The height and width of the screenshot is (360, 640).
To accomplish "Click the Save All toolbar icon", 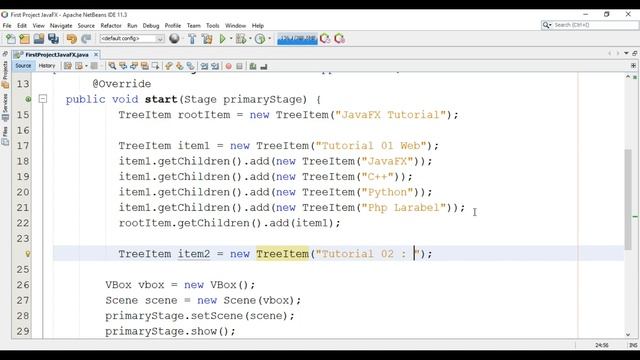I will [53, 39].
